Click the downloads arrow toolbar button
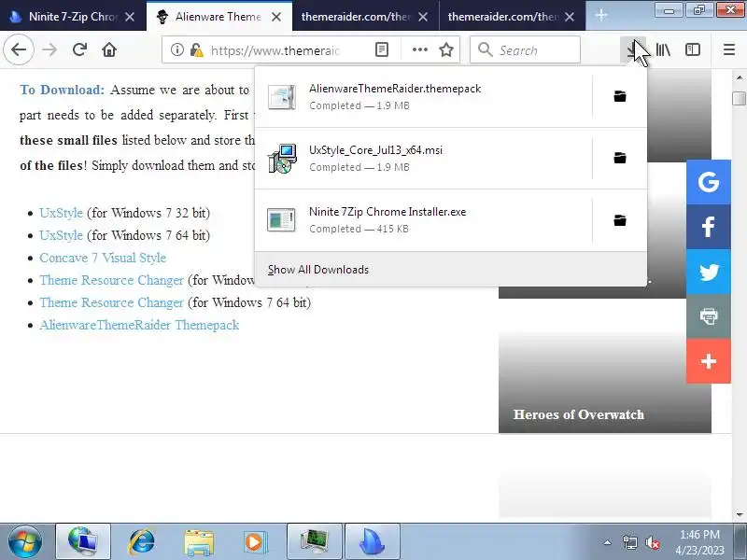Image resolution: width=747 pixels, height=560 pixels. click(x=633, y=49)
